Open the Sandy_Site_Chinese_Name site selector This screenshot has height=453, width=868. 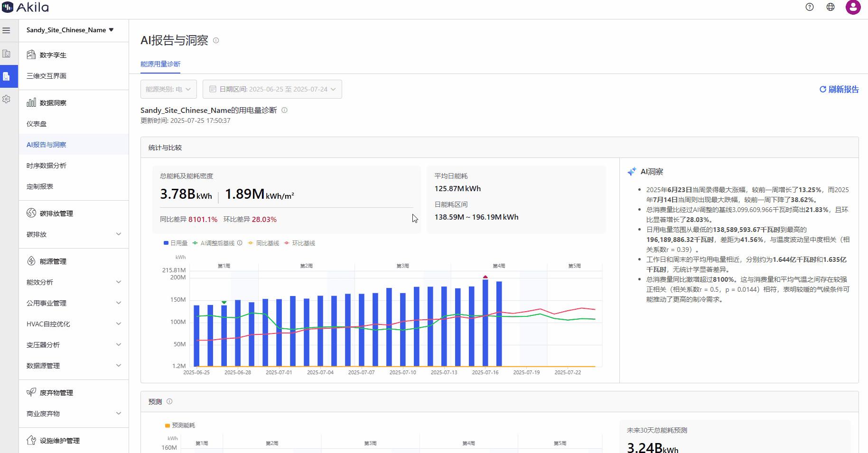[70, 30]
